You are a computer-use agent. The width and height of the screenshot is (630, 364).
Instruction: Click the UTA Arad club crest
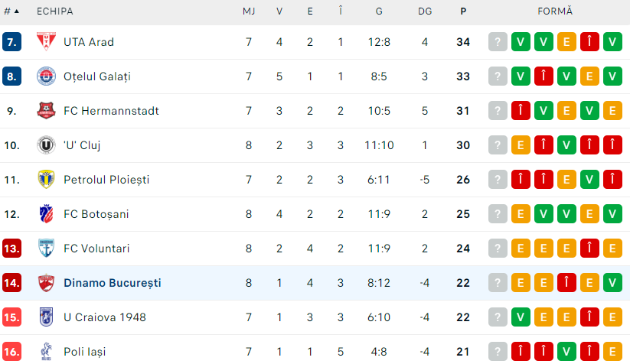(x=47, y=42)
